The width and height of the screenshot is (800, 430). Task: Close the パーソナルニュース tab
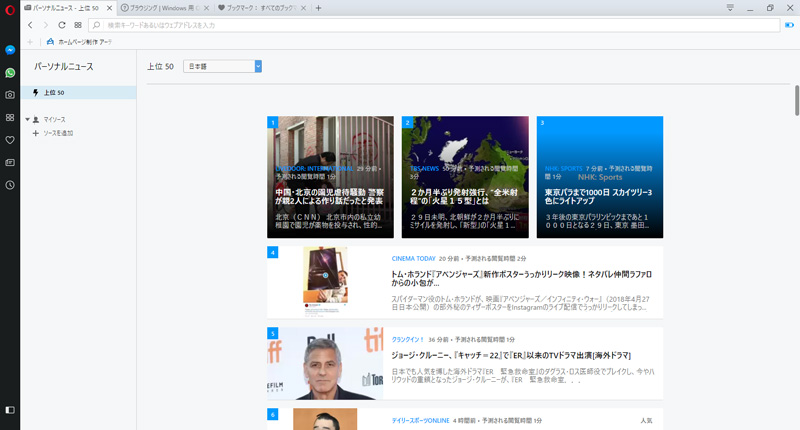tap(109, 8)
